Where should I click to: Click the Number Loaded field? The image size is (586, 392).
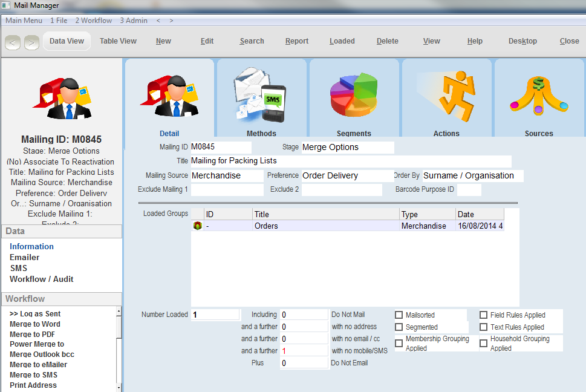pos(215,315)
